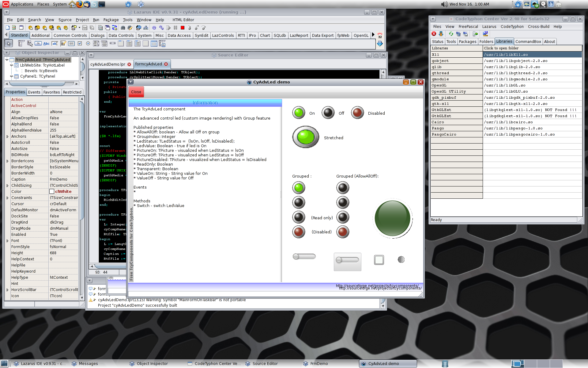
Task: Toggle the 'Off' LED
Action: (328, 113)
